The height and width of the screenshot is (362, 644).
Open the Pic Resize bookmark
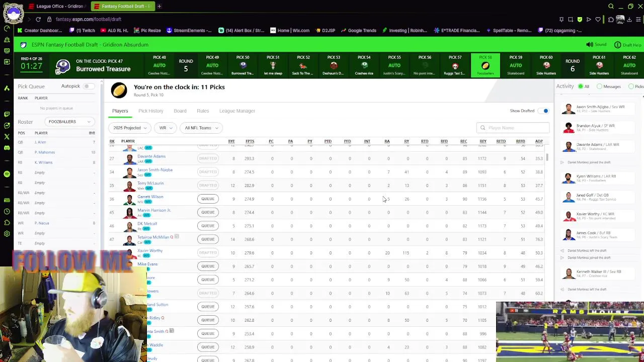tap(147, 30)
